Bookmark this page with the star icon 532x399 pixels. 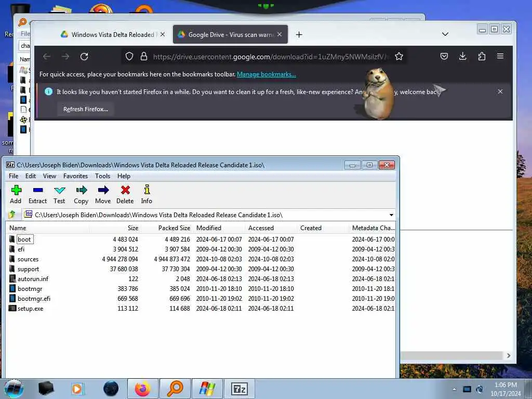pyautogui.click(x=399, y=56)
